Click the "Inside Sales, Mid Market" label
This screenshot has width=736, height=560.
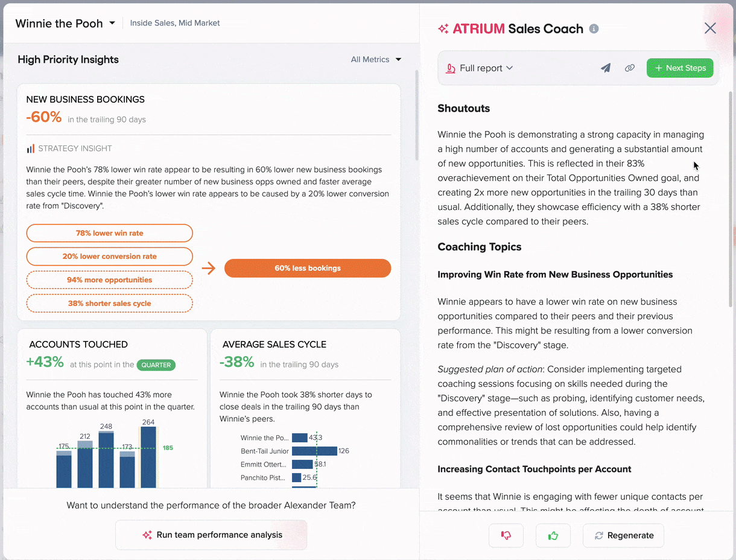click(x=175, y=24)
